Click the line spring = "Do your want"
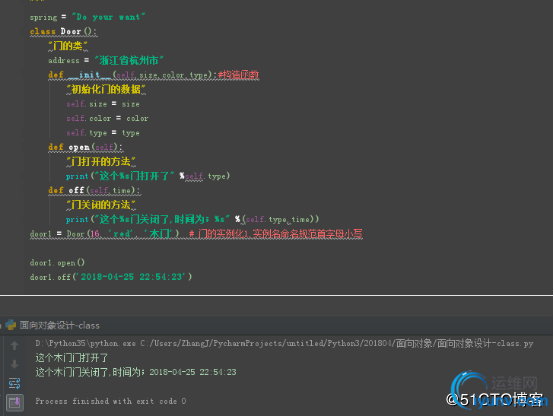 click(x=88, y=17)
